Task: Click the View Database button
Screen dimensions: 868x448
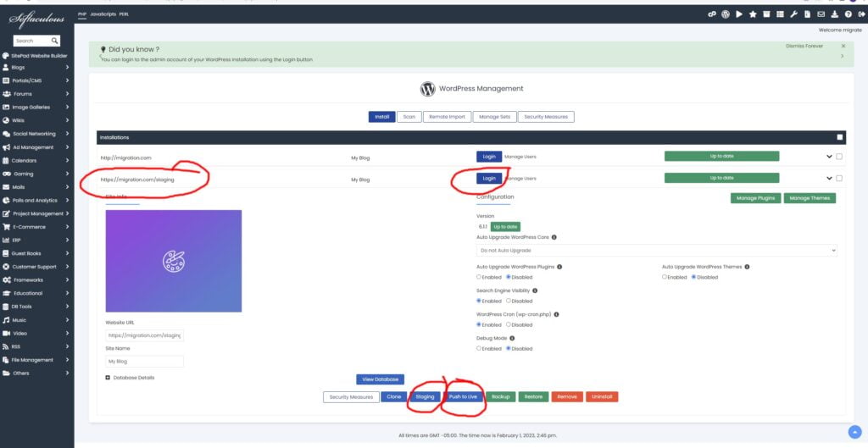Action: click(x=381, y=379)
